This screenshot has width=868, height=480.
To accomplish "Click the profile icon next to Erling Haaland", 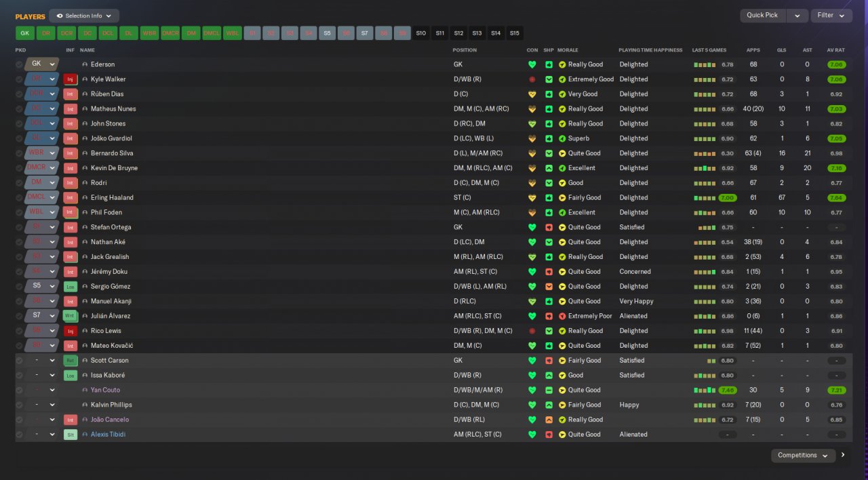I will coord(85,198).
